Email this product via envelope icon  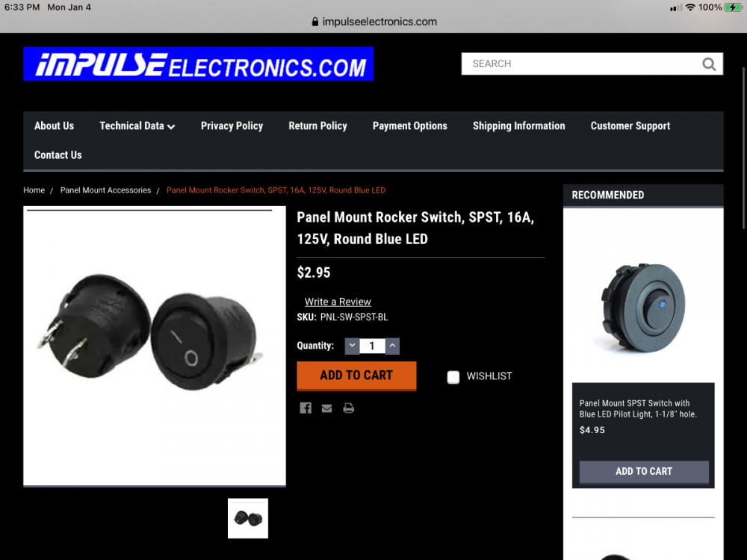pos(327,408)
